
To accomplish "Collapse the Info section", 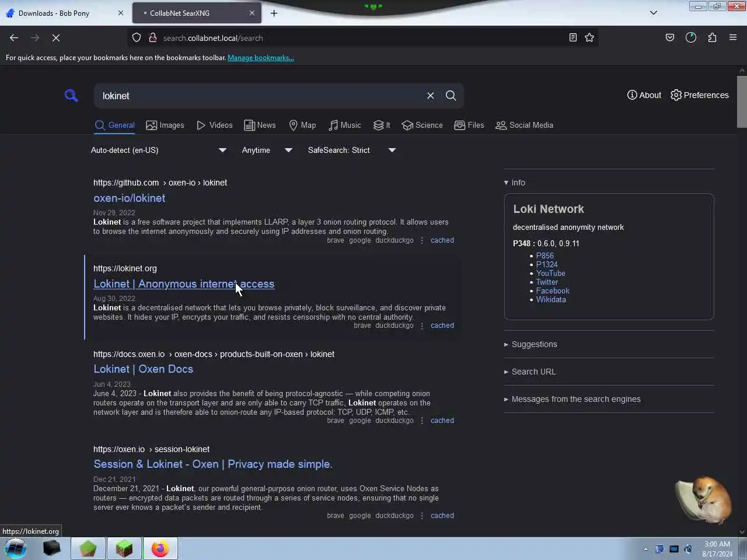I will (515, 183).
